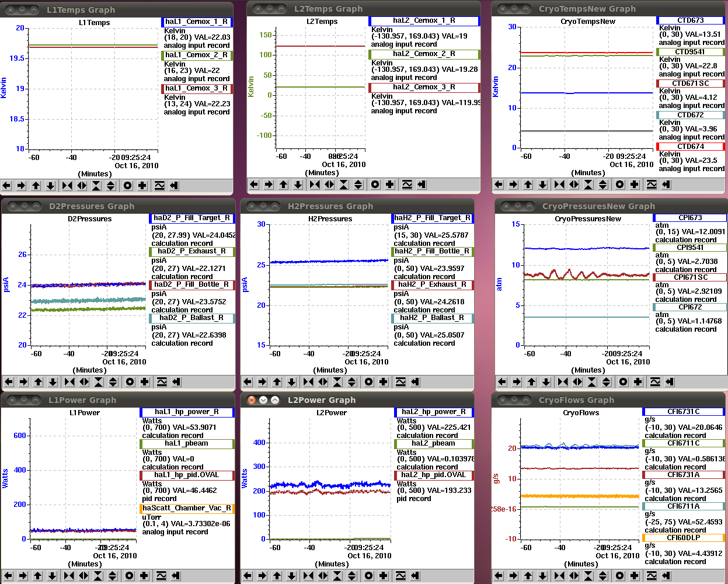
Task: Select the haH2_P_Fill_Bottle_R curve legend
Action: (x=433, y=252)
